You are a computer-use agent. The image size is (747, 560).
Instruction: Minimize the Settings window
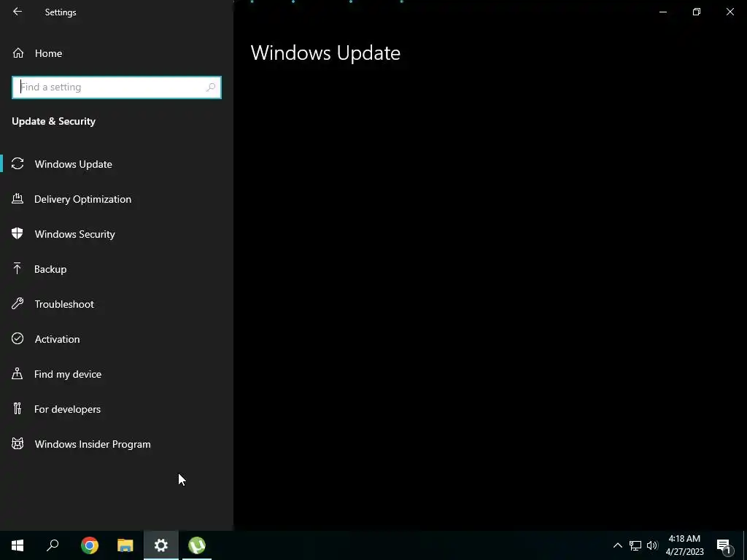[662, 12]
